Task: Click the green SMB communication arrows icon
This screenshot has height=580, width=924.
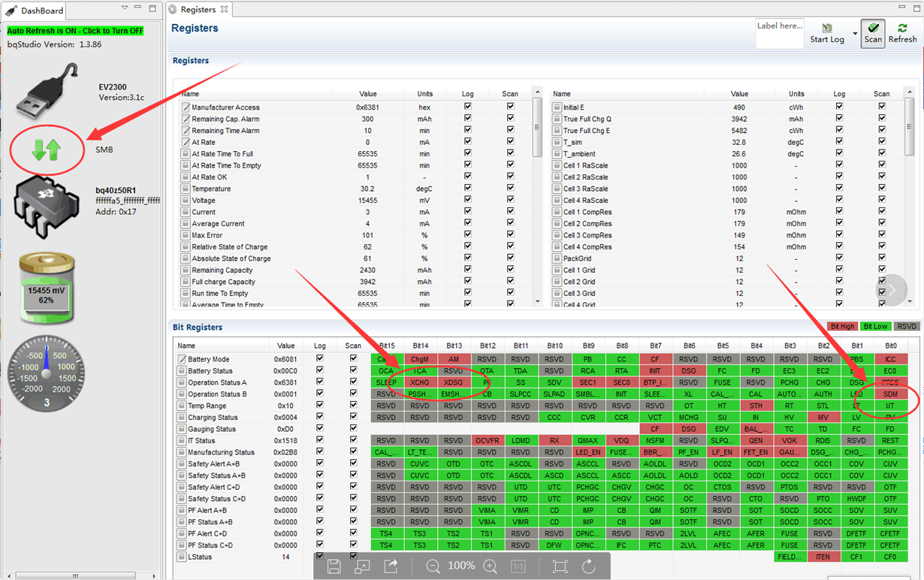Action: 47,150
